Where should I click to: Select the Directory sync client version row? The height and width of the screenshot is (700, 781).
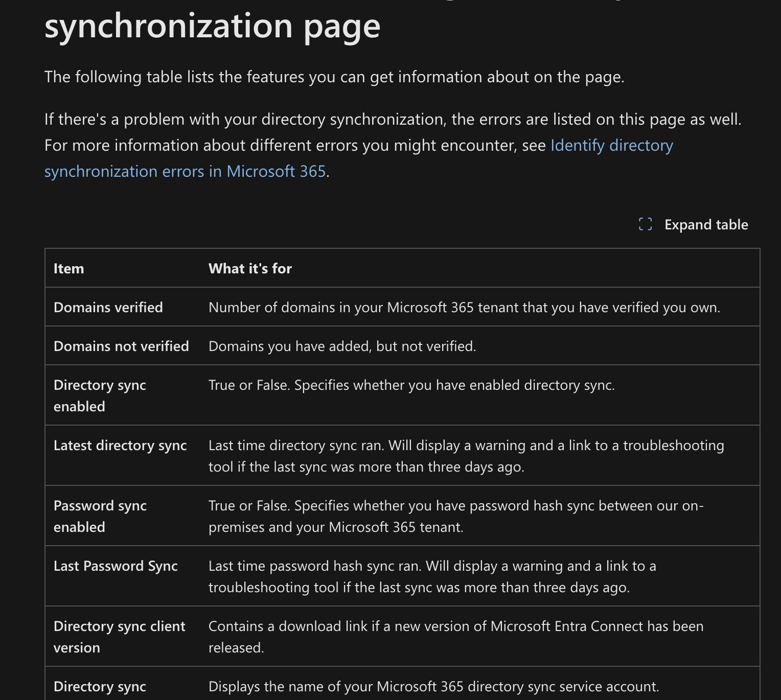point(119,637)
